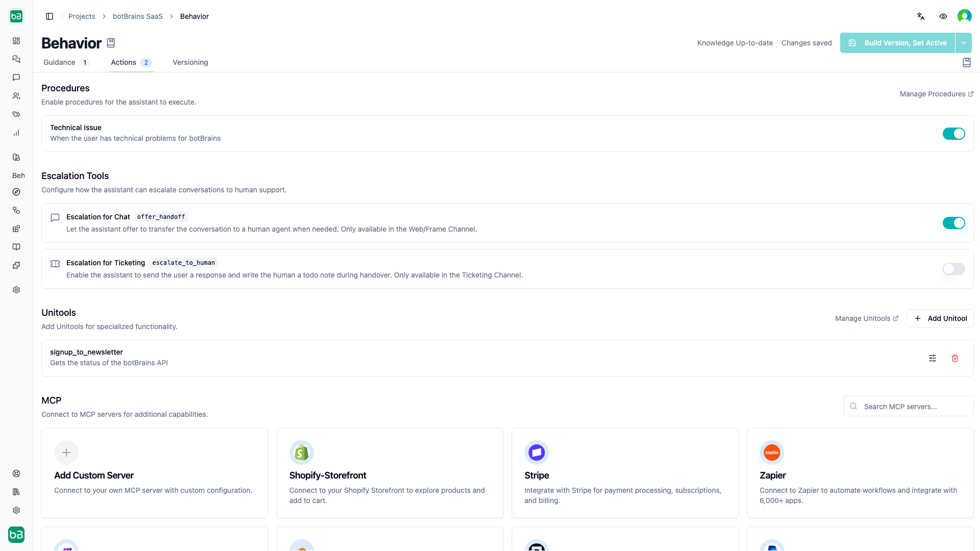This screenshot has height=551, width=980.
Task: Collapse the sidebar using the panel toggle
Action: pyautogui.click(x=50, y=16)
